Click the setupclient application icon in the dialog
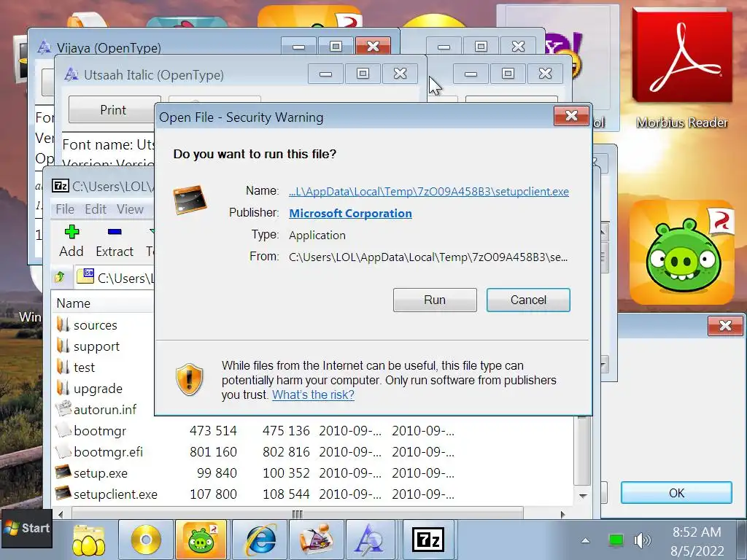Screen dimensions: 747x560 (x=190, y=200)
